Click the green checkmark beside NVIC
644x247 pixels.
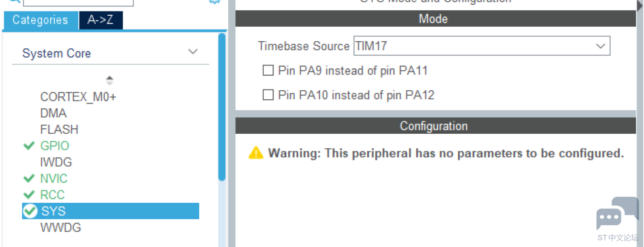coord(29,179)
